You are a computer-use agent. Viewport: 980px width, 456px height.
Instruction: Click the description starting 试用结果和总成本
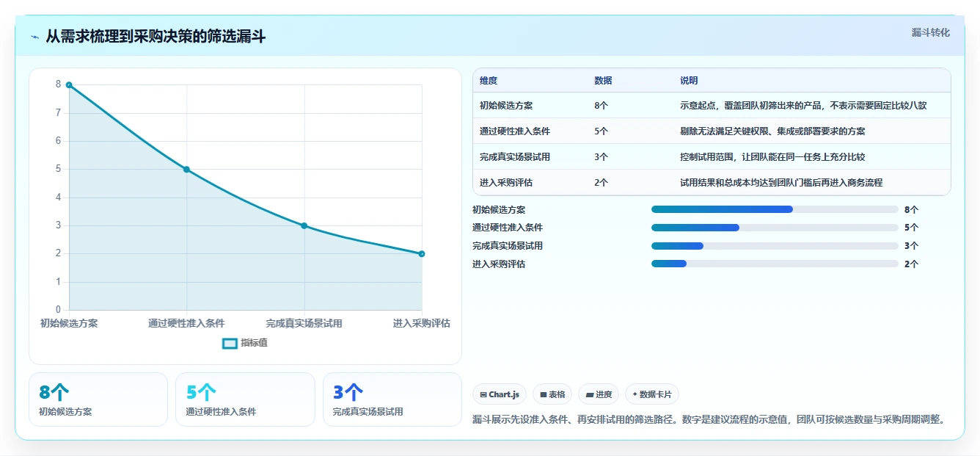tap(781, 183)
